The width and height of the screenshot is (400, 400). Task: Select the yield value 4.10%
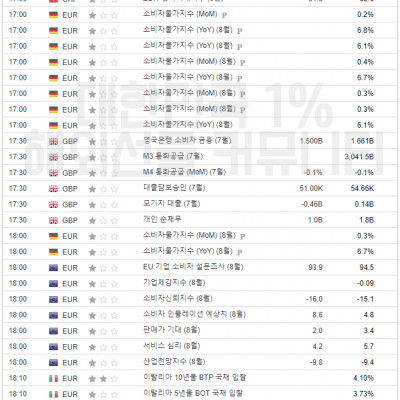[363, 378]
